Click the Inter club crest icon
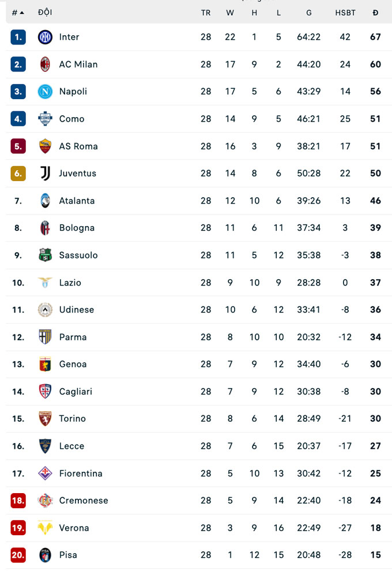 coord(45,37)
